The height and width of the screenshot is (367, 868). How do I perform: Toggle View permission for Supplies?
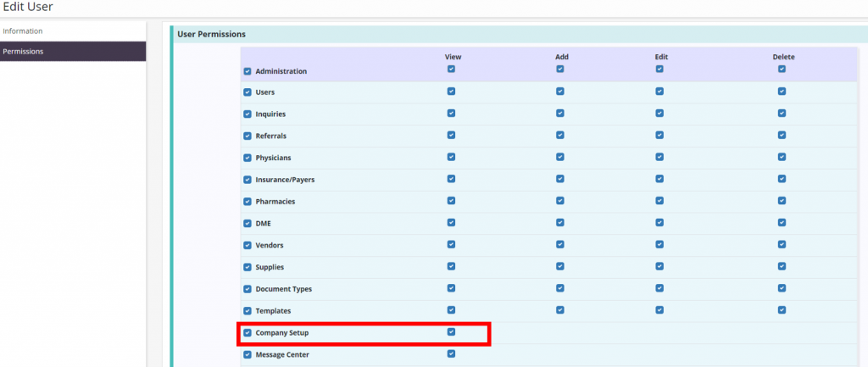point(451,266)
